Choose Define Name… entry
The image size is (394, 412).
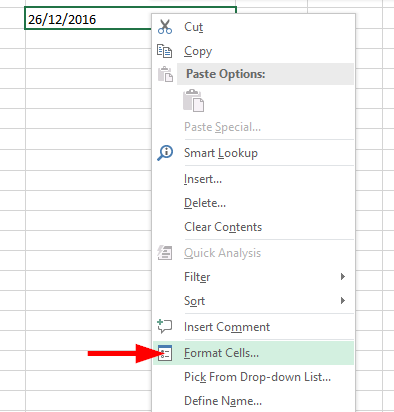253,401
